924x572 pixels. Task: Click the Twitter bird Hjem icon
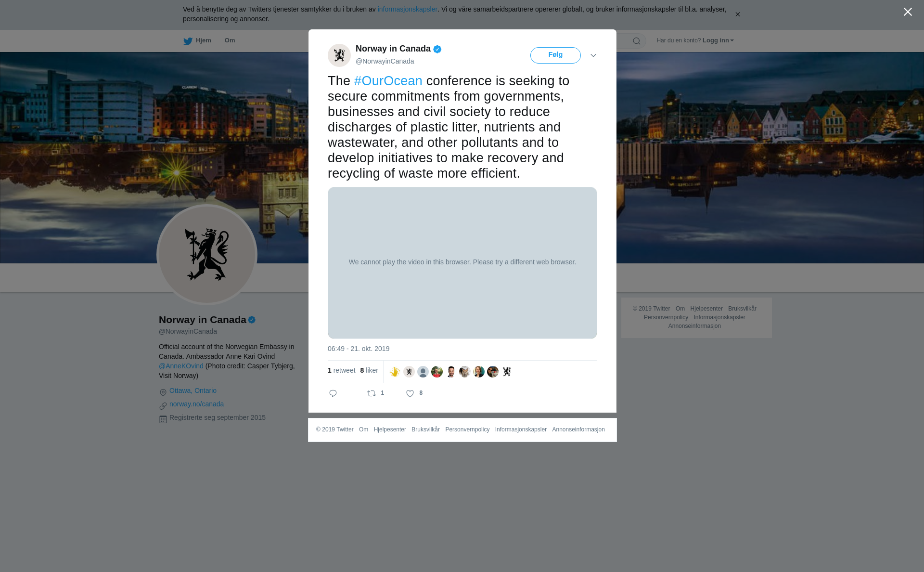(x=188, y=41)
